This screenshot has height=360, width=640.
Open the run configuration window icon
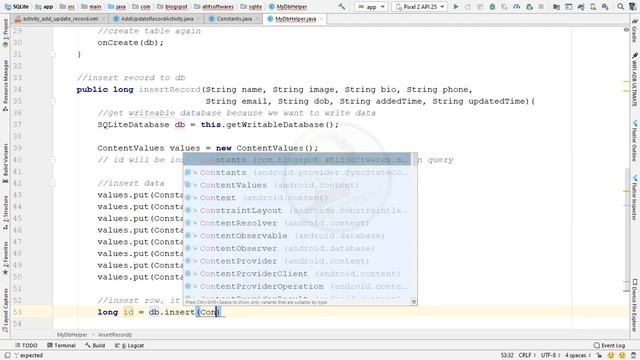(x=568, y=7)
